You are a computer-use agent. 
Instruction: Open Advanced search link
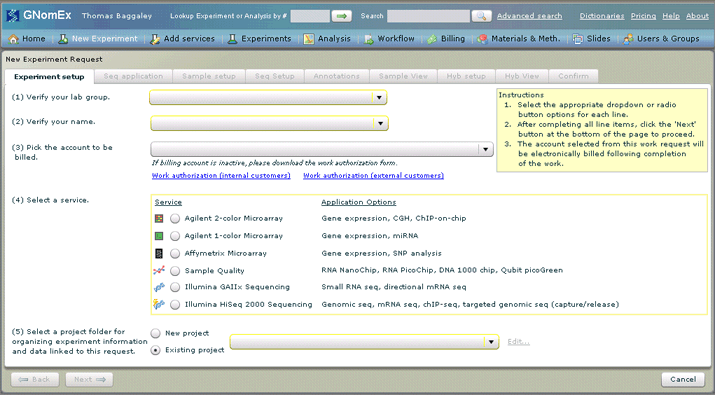(529, 16)
